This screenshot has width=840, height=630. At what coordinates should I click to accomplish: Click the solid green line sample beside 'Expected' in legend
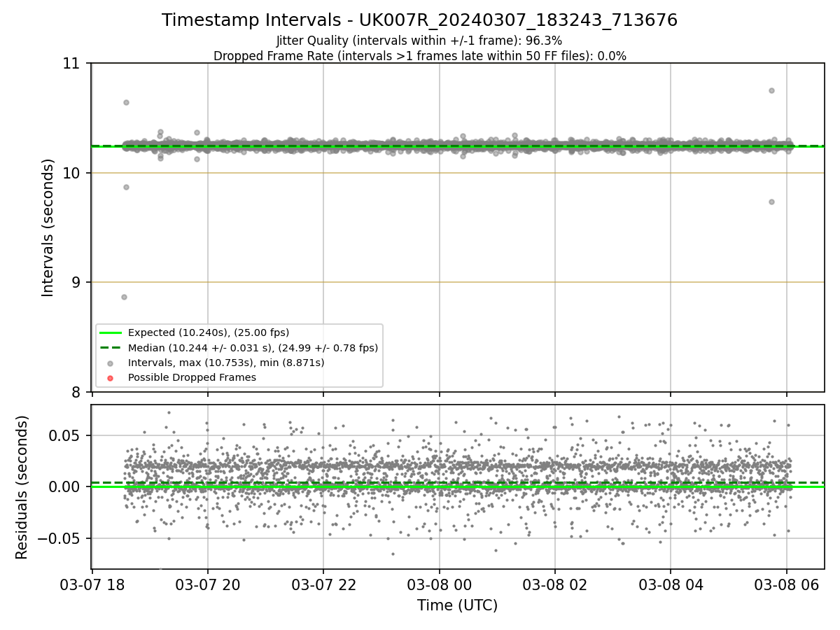[111, 333]
